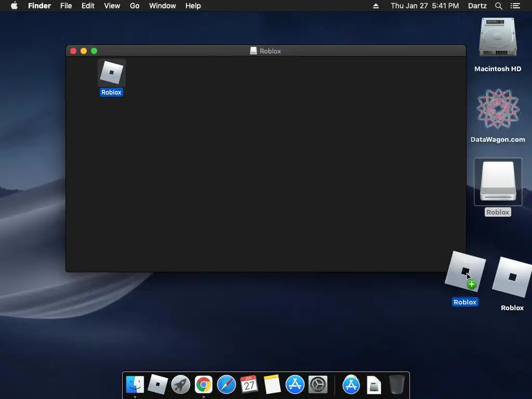
Task: Open the Apple menu
Action: pos(14,6)
